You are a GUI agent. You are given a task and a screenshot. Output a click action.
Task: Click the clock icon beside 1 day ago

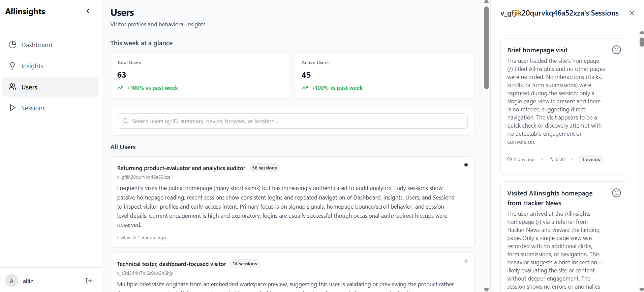510,159
